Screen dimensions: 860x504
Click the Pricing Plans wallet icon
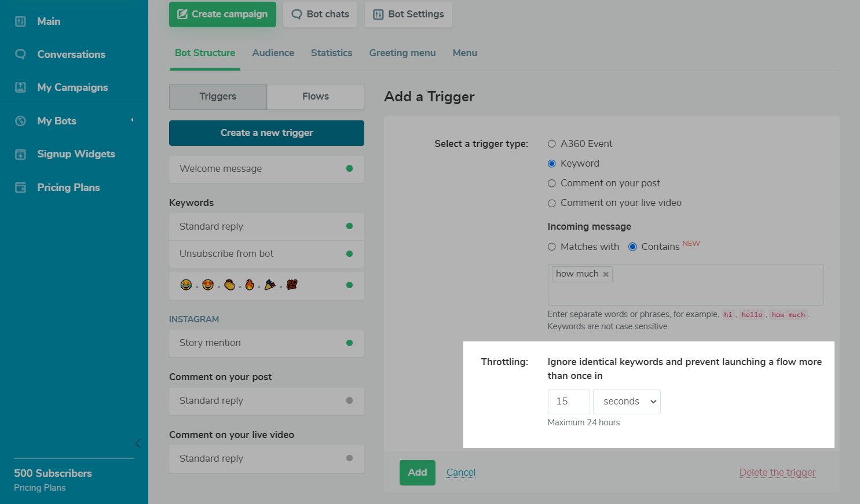click(20, 187)
